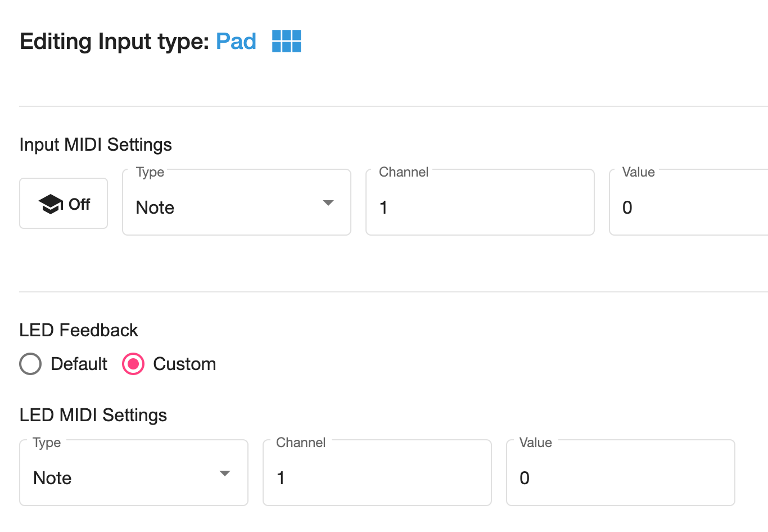768x532 pixels.
Task: Select the Custom LED feedback radio button
Action: [x=133, y=364]
